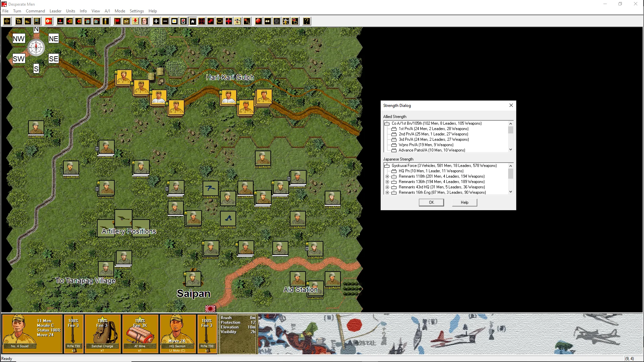Click the red flag toolbar icon
644x362 pixels.
pos(117,21)
